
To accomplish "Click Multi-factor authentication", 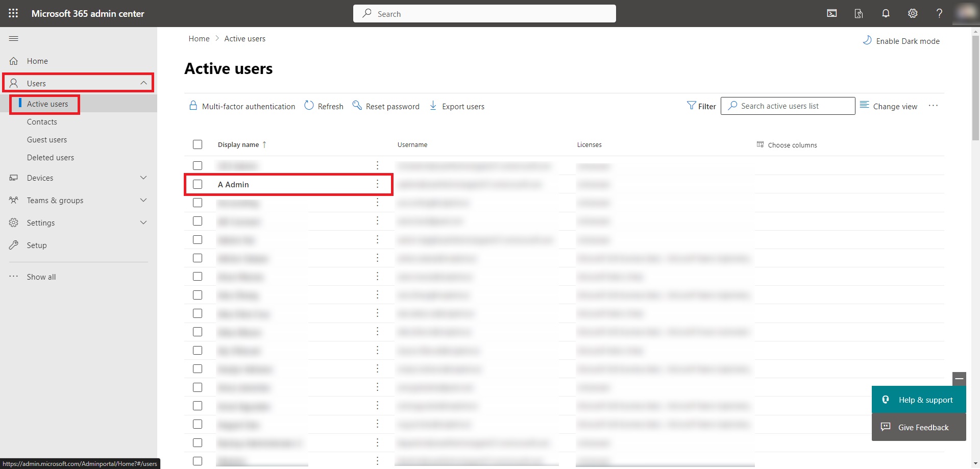I will pos(242,106).
